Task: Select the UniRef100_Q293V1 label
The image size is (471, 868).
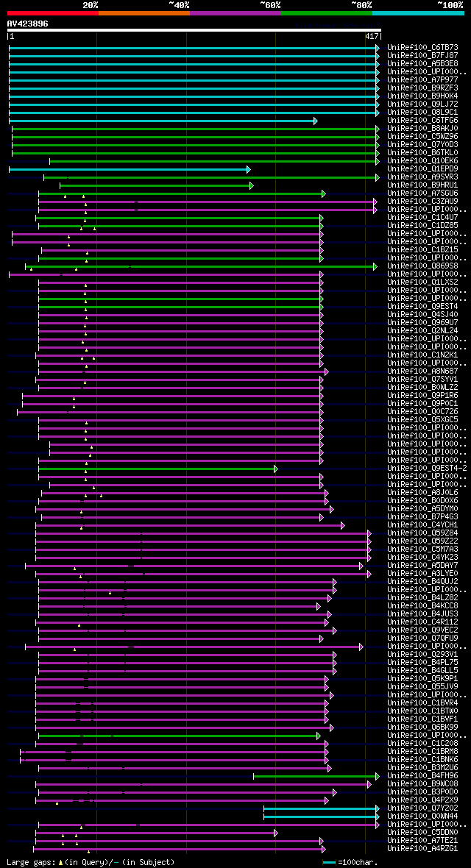Action: [422, 655]
